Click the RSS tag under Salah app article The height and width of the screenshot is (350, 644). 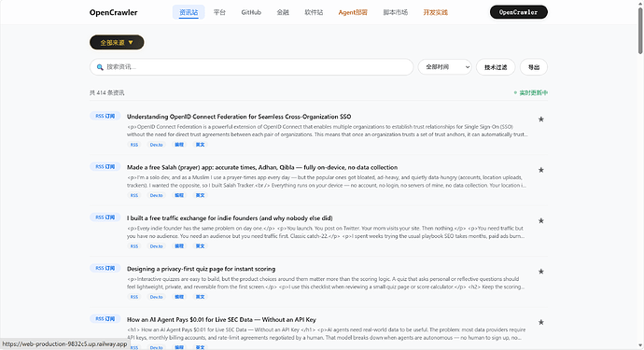coord(134,195)
